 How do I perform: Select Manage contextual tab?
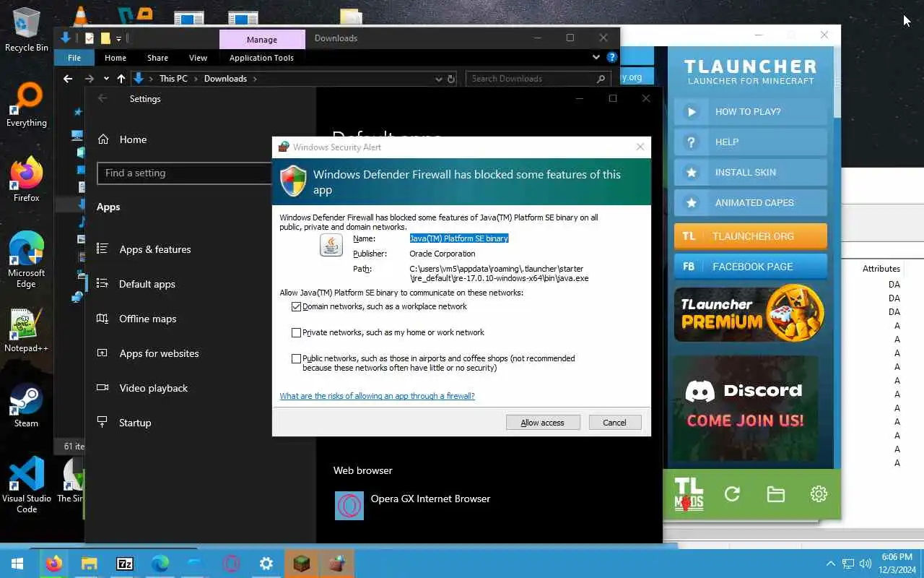tap(262, 40)
